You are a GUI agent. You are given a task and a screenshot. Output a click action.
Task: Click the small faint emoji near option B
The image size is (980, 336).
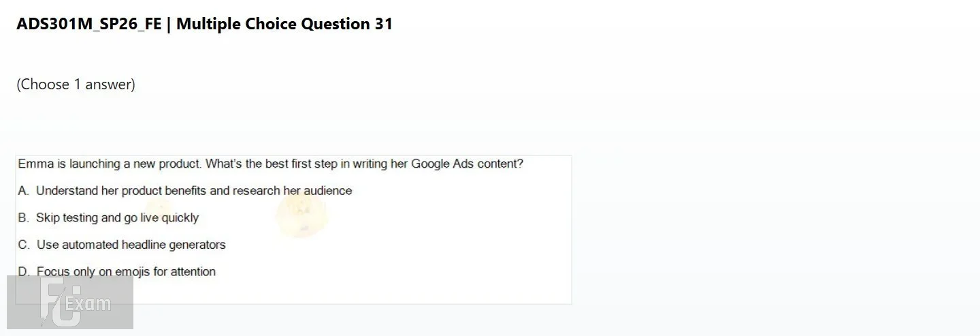(x=159, y=209)
